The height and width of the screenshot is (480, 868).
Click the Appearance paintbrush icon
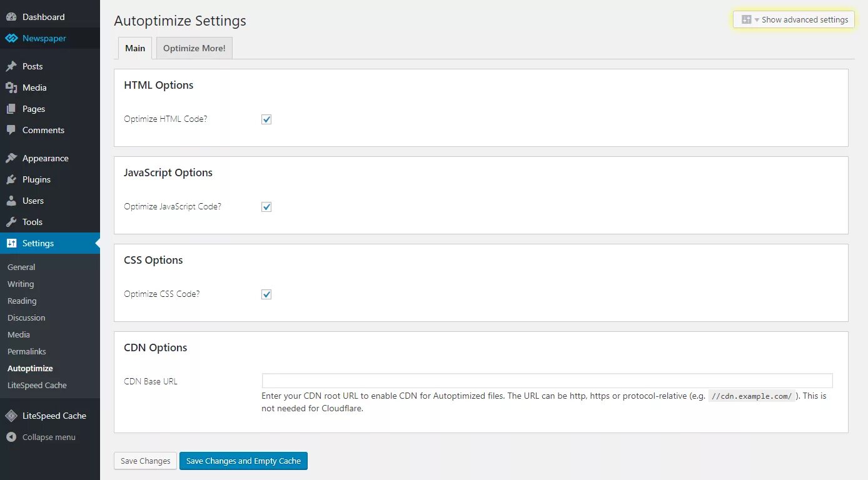[11, 158]
